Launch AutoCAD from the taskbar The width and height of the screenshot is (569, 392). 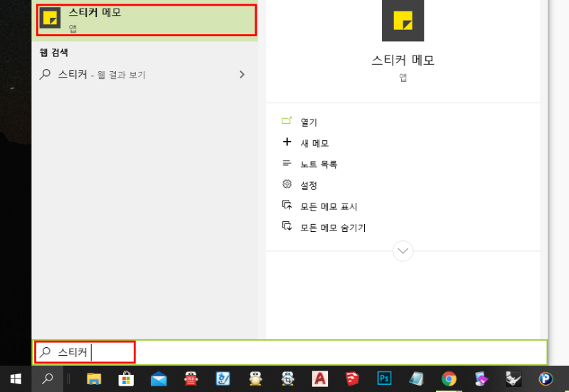click(319, 379)
